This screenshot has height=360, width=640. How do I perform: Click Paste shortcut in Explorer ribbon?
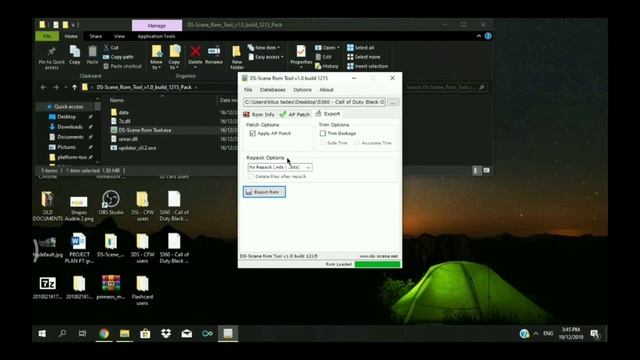122,66
